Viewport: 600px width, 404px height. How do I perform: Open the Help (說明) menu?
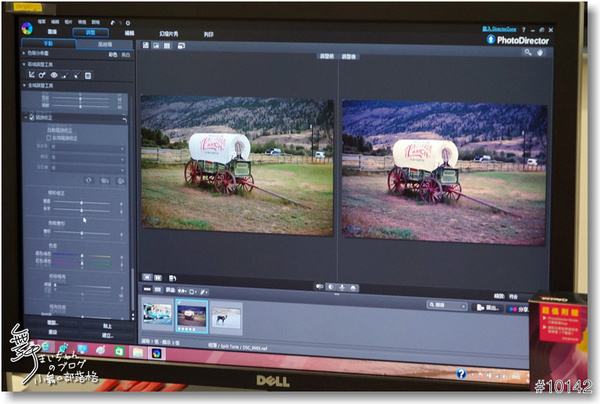(x=96, y=22)
